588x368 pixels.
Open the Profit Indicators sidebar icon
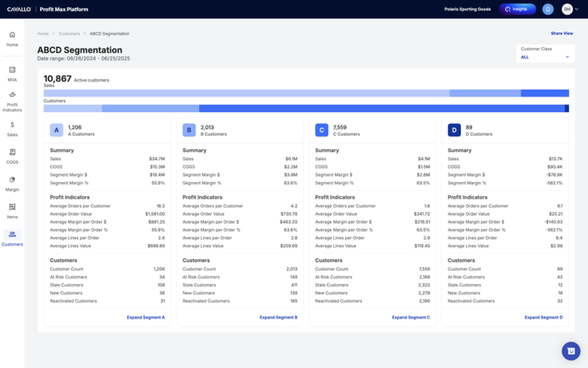point(12,94)
